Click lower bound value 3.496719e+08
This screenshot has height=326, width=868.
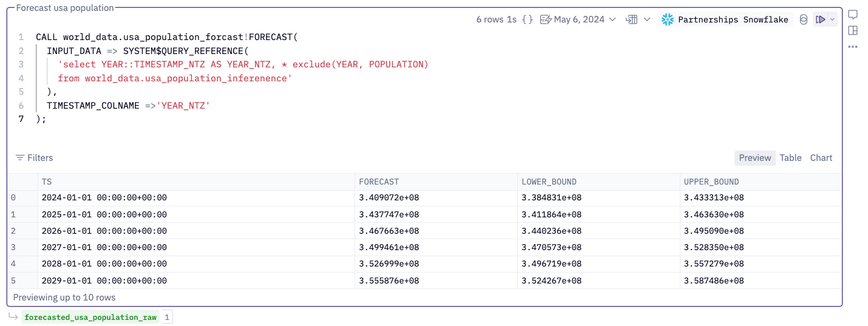point(551,263)
